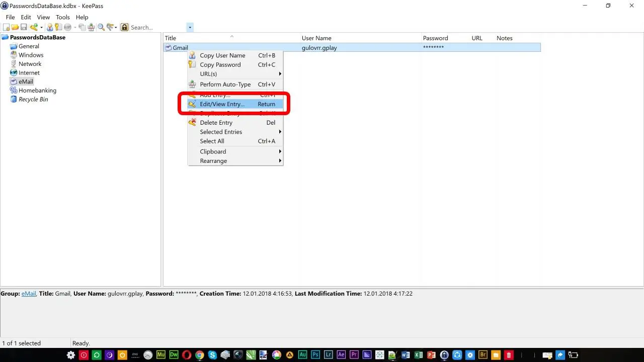
Task: Open the Help menu
Action: tap(82, 17)
